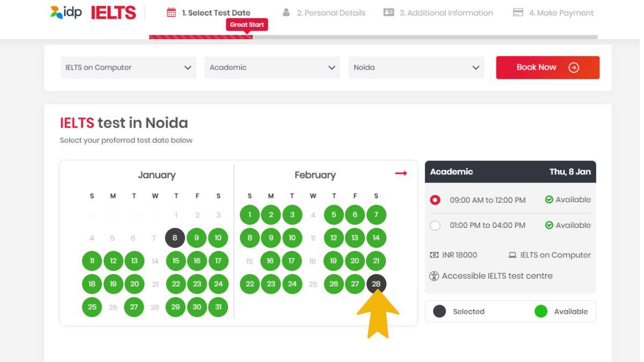Click the red next-month arrow
The height and width of the screenshot is (362, 644).
coord(401,173)
